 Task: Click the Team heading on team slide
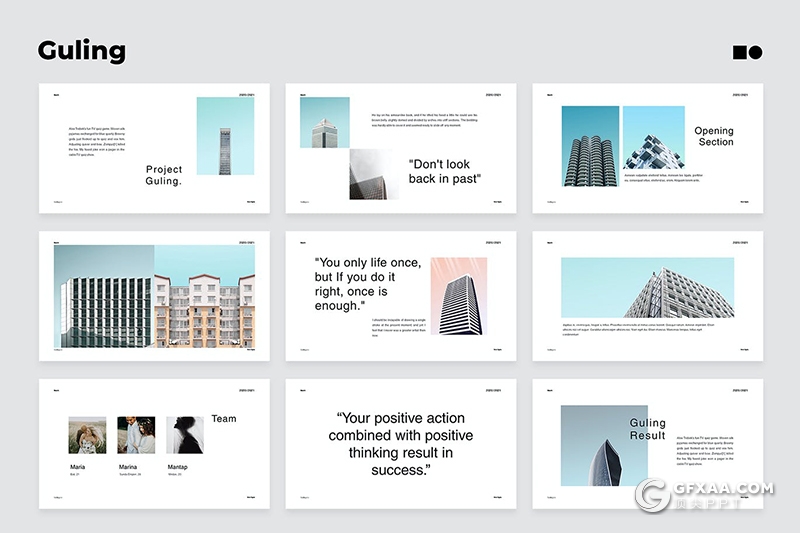[224, 418]
